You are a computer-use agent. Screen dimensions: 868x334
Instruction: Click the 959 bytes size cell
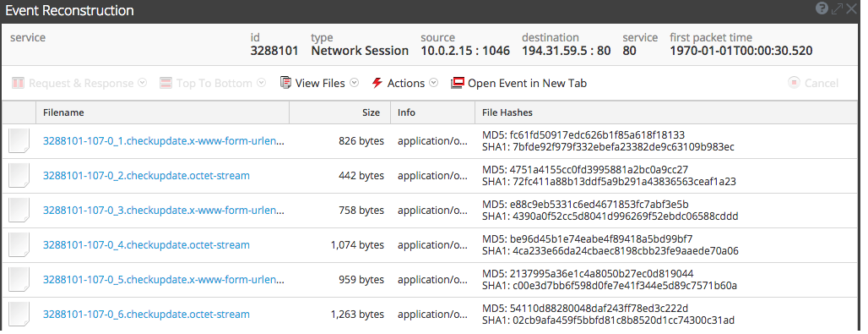[361, 280]
